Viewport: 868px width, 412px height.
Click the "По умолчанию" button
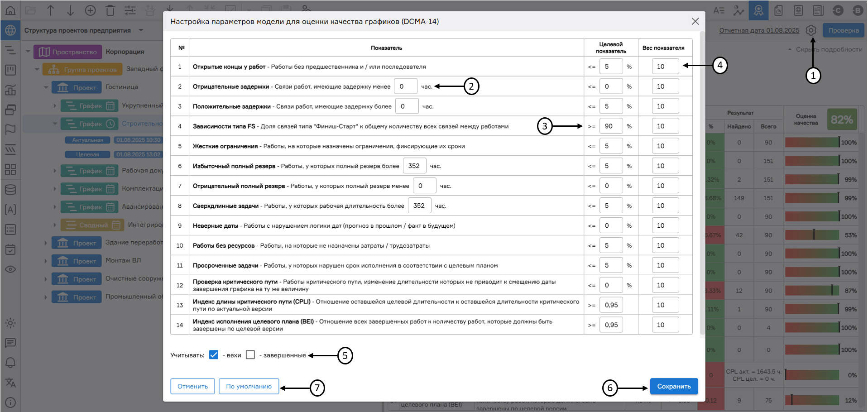249,386
